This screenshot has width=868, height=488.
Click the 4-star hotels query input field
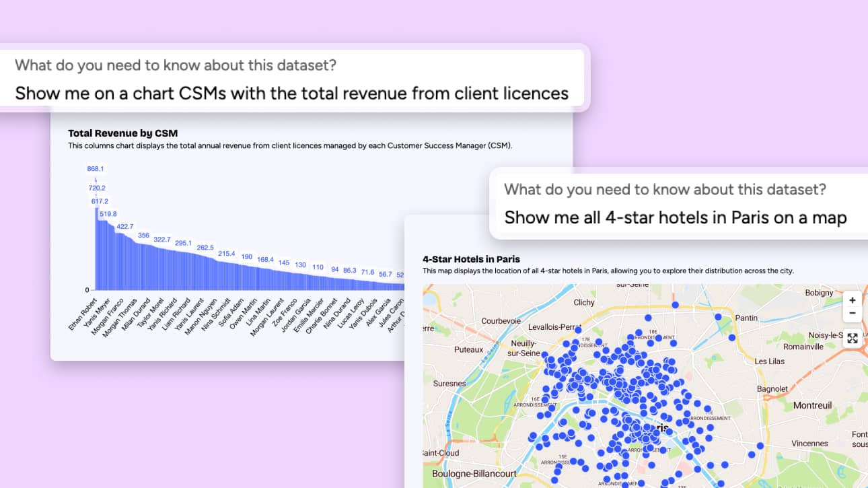coord(675,217)
